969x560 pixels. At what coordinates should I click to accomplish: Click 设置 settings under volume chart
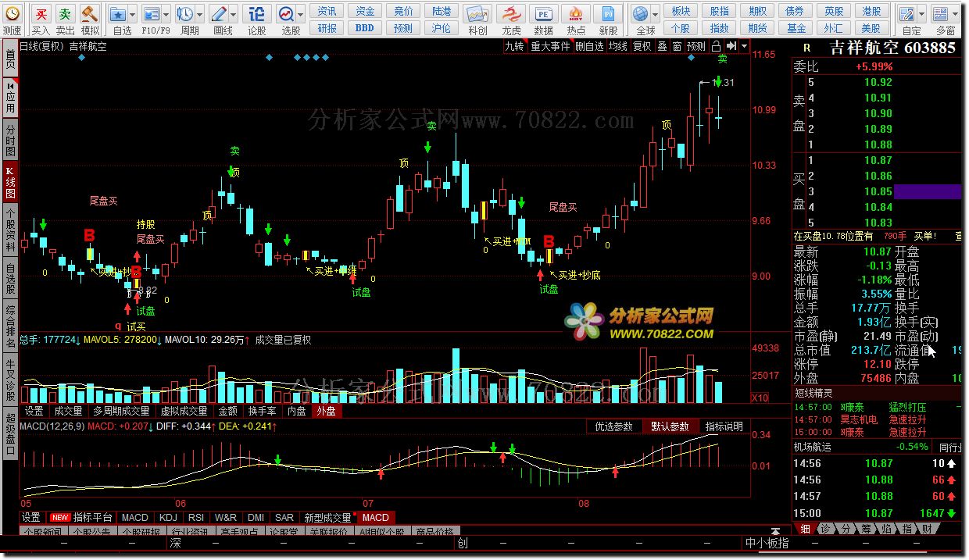(34, 411)
